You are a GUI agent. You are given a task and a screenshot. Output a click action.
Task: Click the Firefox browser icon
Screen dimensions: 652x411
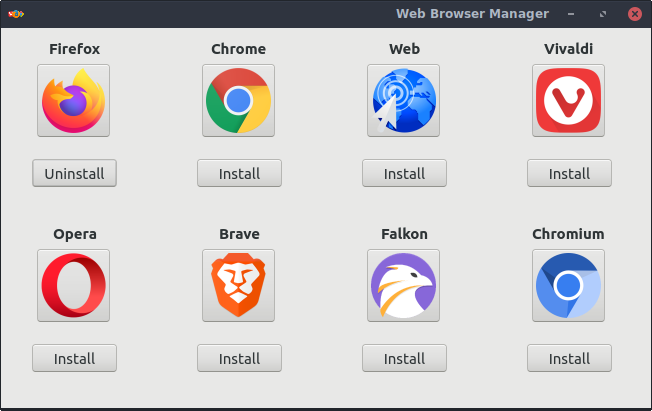(74, 100)
